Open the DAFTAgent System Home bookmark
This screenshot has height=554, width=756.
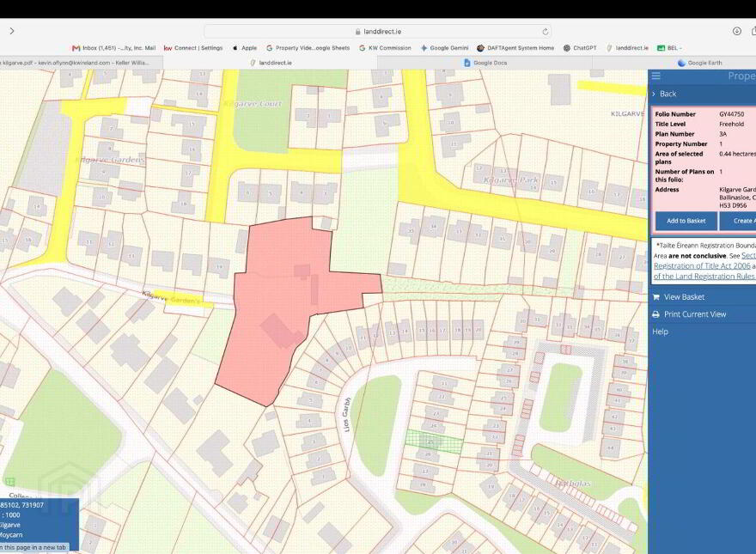[x=515, y=48]
